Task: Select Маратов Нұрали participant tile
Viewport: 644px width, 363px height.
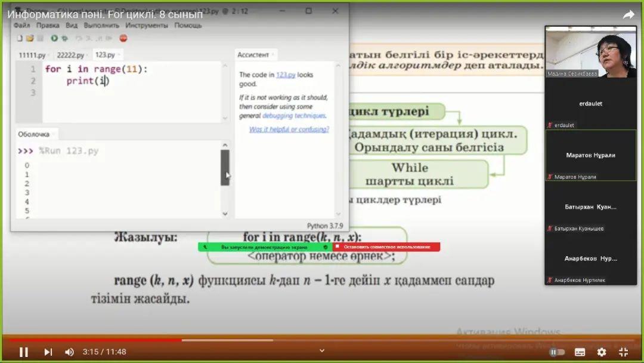Action: coord(590,155)
